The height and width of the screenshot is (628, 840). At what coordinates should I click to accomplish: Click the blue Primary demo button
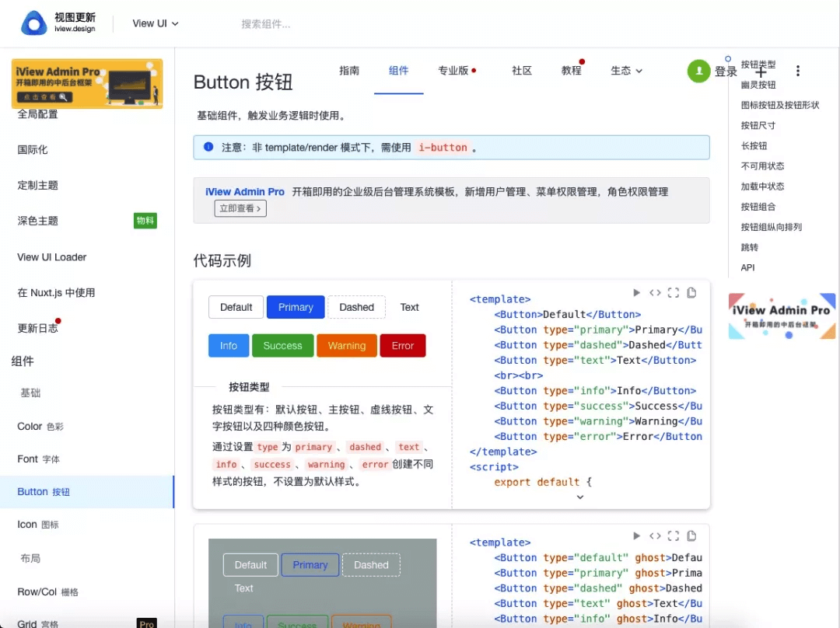point(296,307)
